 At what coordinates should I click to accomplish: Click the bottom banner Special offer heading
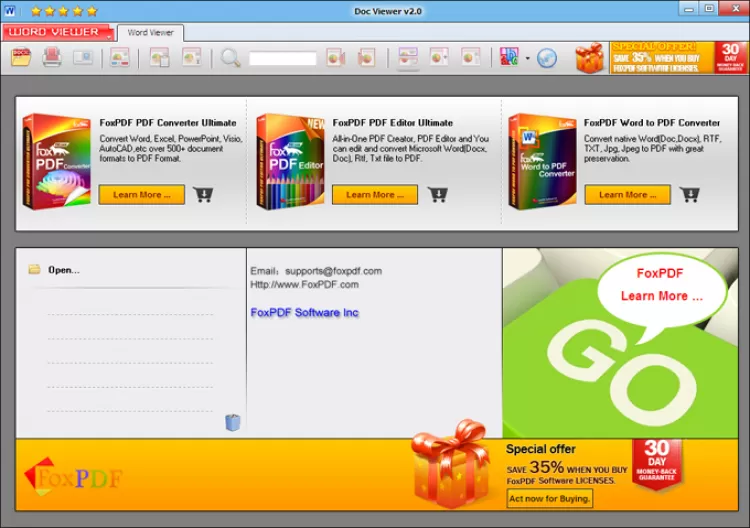[x=540, y=449]
